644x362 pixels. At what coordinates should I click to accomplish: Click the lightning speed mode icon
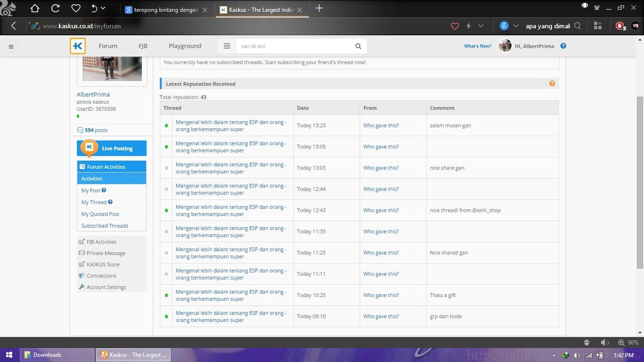click(x=468, y=26)
